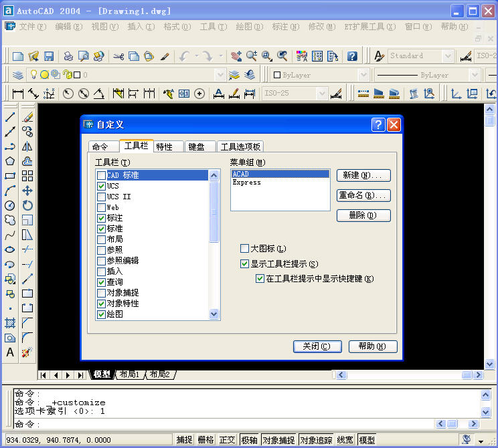Screen dimensions: 498x448
Task: Enable the 大图标 large icons checkbox
Action: point(244,249)
